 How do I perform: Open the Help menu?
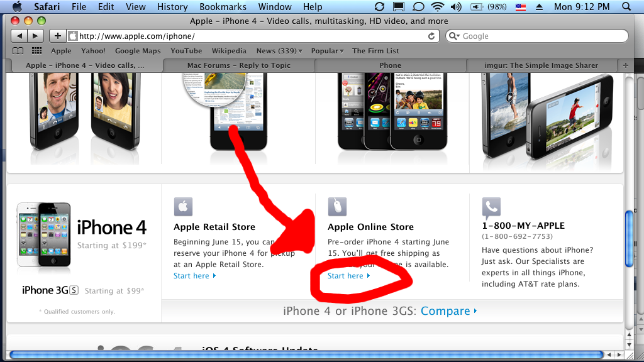[x=313, y=6]
